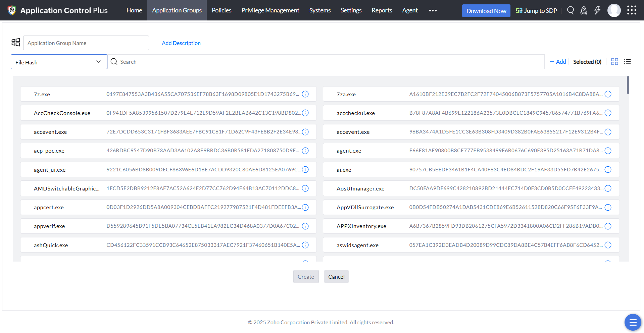Show info for 7za.exe hash
The width and height of the screenshot is (644, 333).
pyautogui.click(x=608, y=94)
